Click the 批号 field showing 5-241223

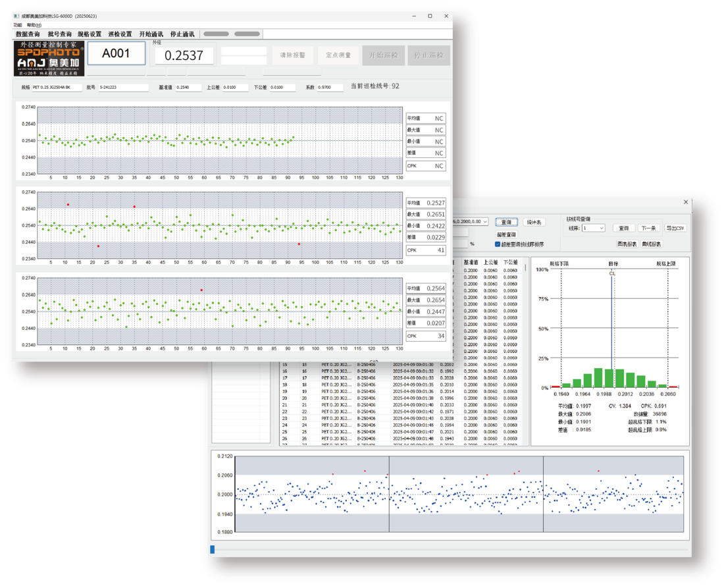tap(123, 88)
